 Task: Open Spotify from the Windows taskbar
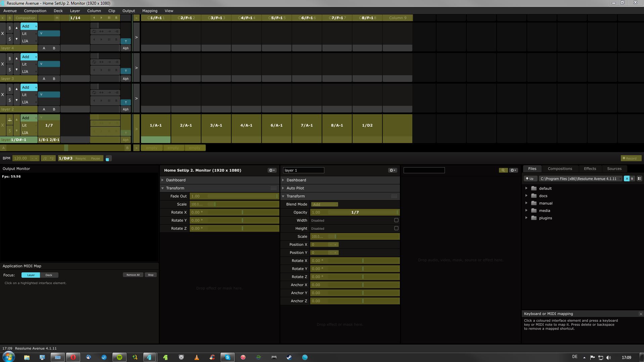[x=119, y=357]
